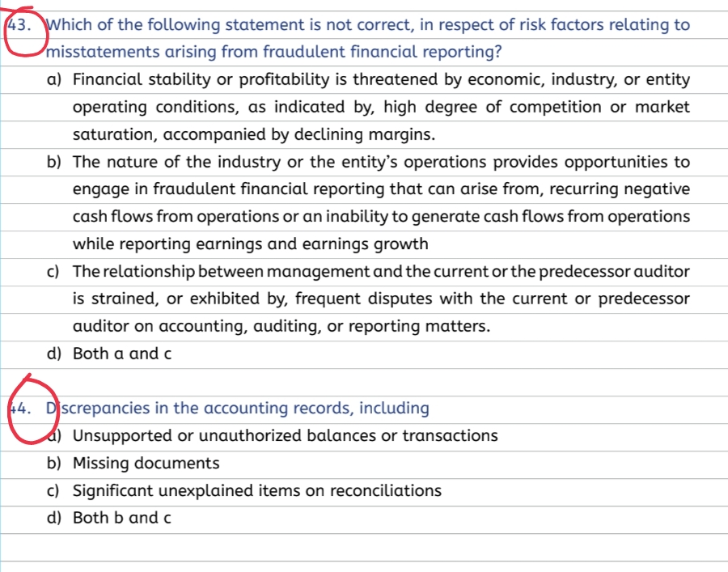Click the red-circled question number 44
Viewport: 728px width, 572px height.
[x=19, y=409]
